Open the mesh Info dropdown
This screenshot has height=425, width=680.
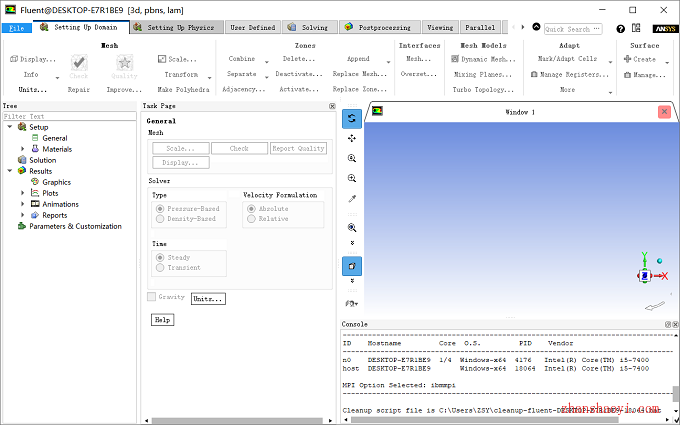(57, 78)
